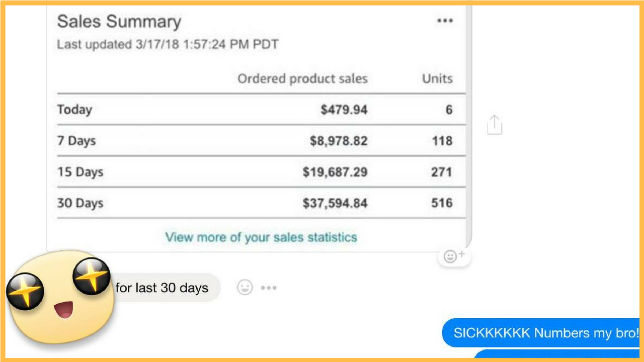Click the 'Last updated' timestamp text

click(168, 44)
